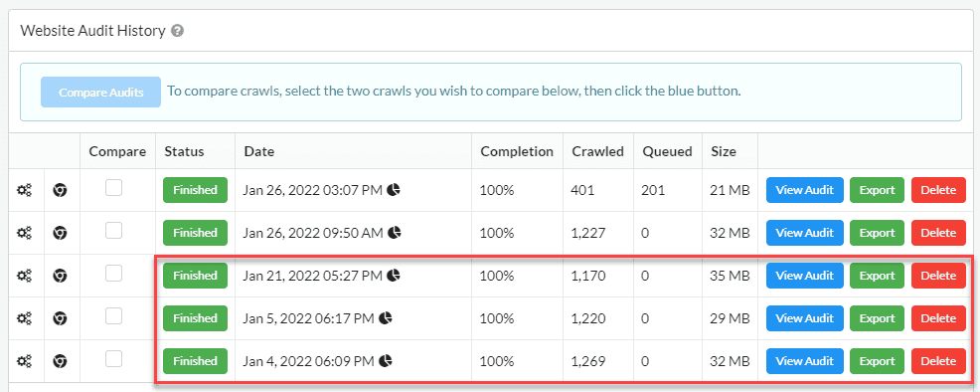
Task: Click size value 35 MB
Action: point(730,276)
